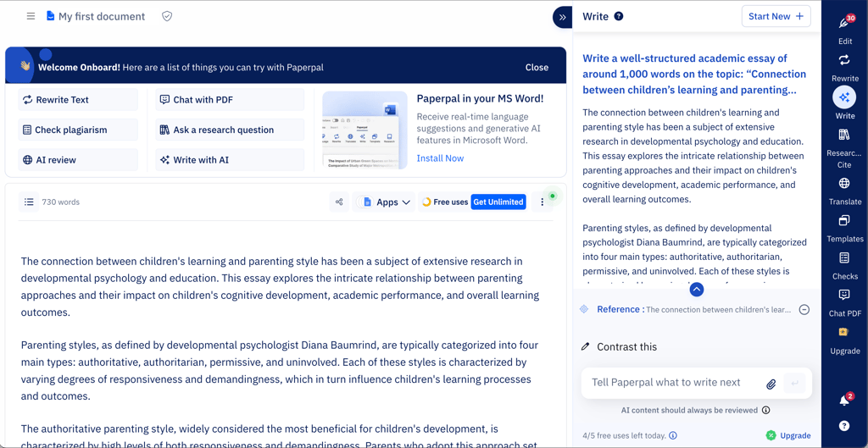Click the 730 words count
The image size is (868, 448).
click(x=61, y=202)
